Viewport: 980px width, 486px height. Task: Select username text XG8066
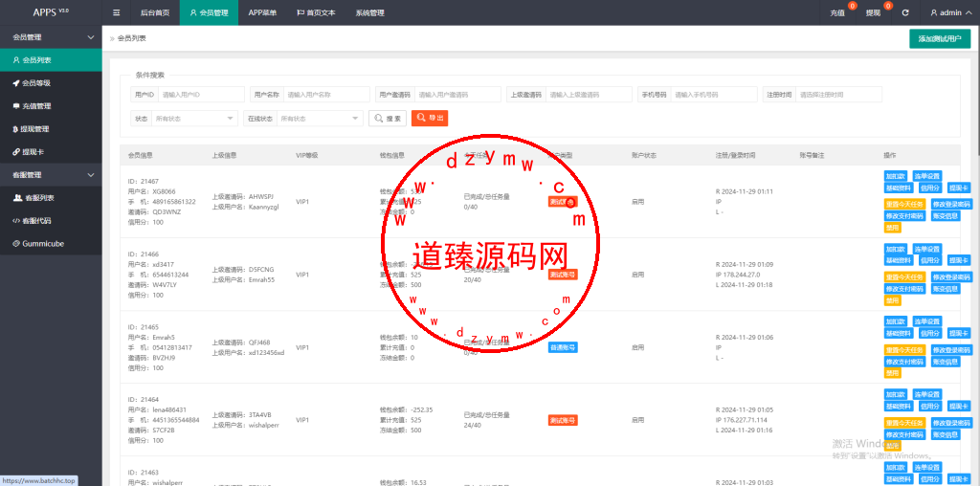click(x=164, y=191)
